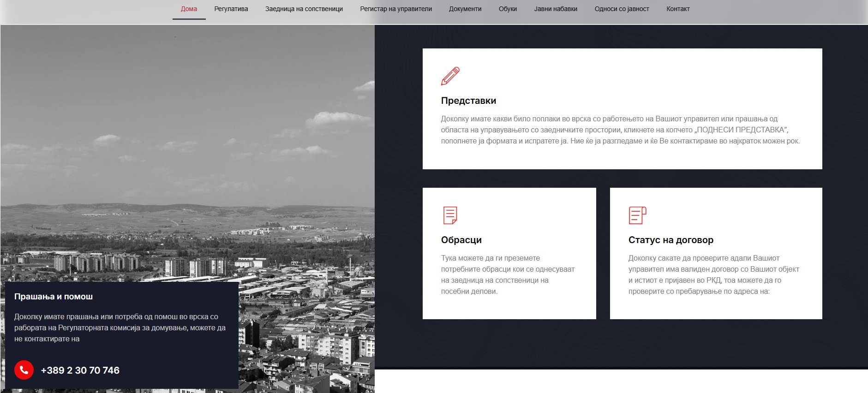Click the Прашања и помош heading

click(54, 297)
